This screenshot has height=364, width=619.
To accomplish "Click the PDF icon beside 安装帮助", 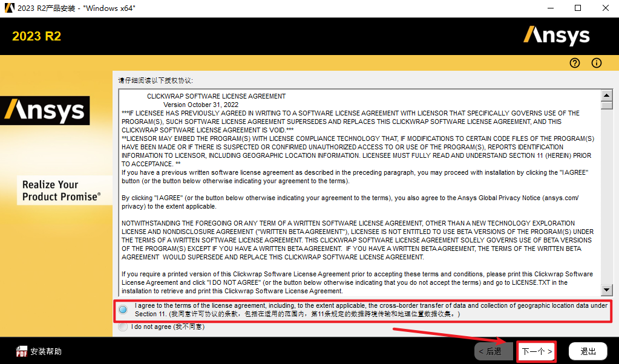I will point(21,351).
